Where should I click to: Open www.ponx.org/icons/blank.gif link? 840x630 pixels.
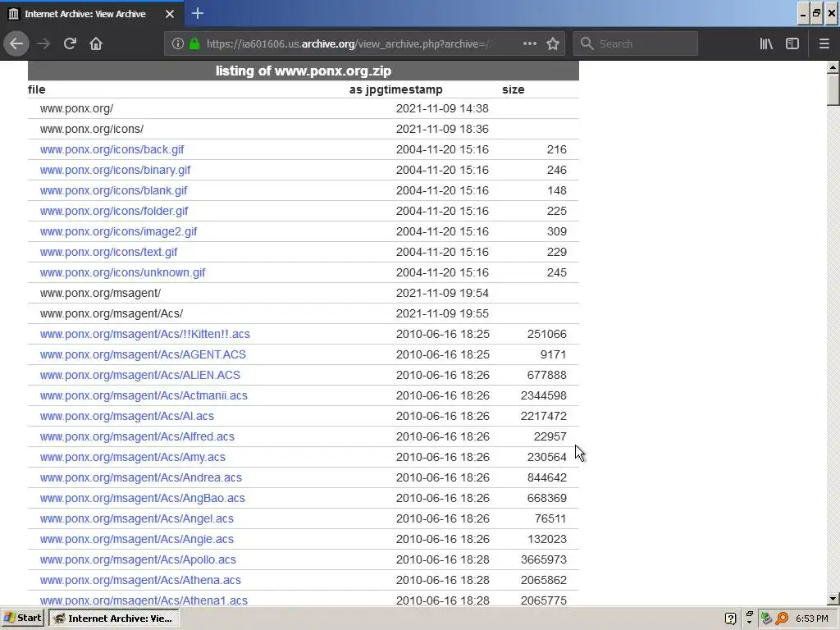click(x=113, y=190)
